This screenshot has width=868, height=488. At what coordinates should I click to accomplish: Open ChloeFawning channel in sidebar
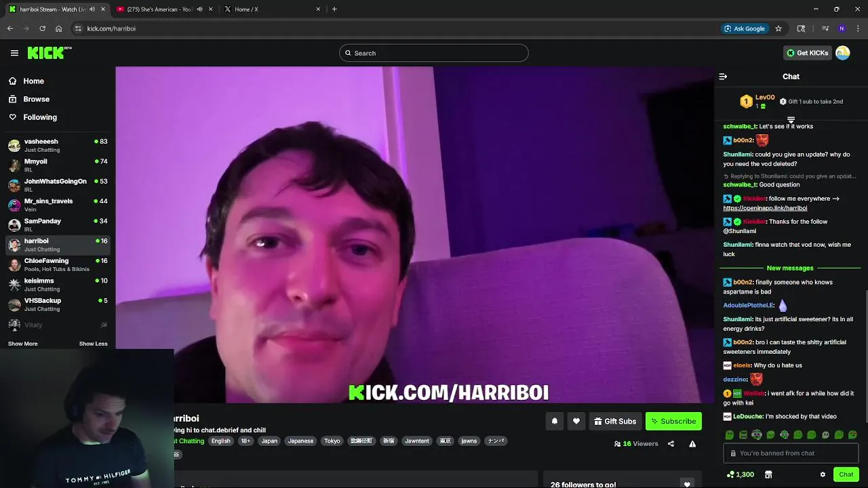(x=58, y=264)
